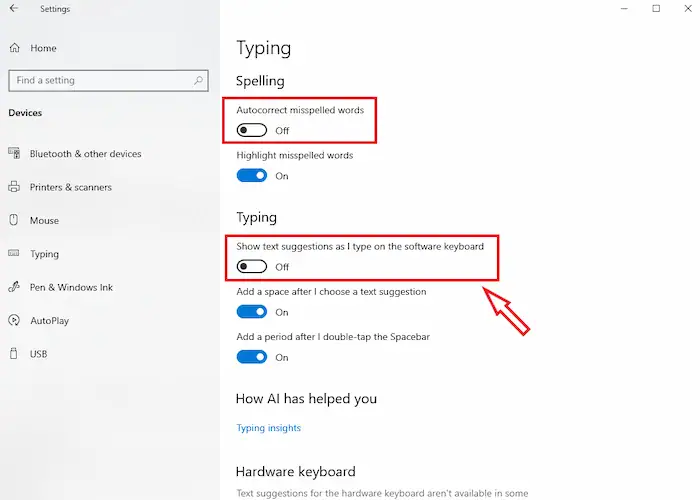
Task: Click the Bluetooth & other devices icon
Action: pos(14,154)
